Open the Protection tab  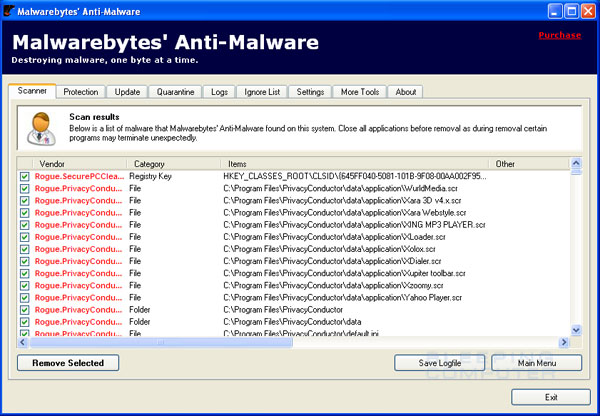pos(81,92)
